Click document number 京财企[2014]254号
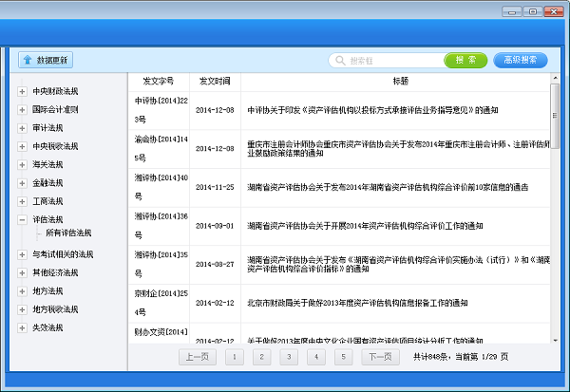The image size is (570, 392). [161, 303]
